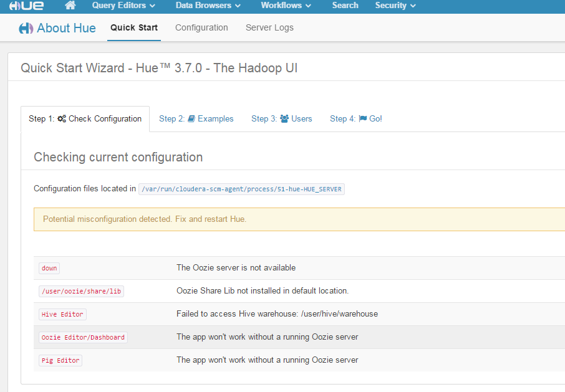This screenshot has width=565, height=392.
Task: Open the Query Editors dropdown menu
Action: (x=123, y=6)
